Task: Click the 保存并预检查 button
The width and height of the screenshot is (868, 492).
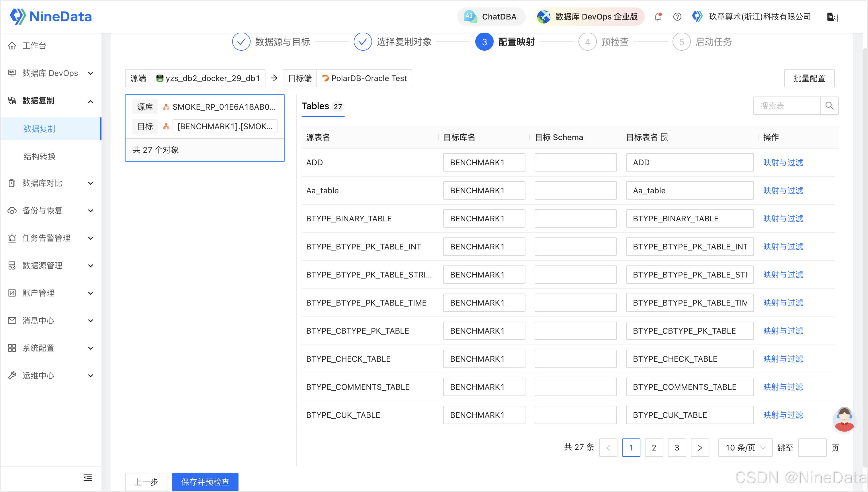Action: point(205,481)
